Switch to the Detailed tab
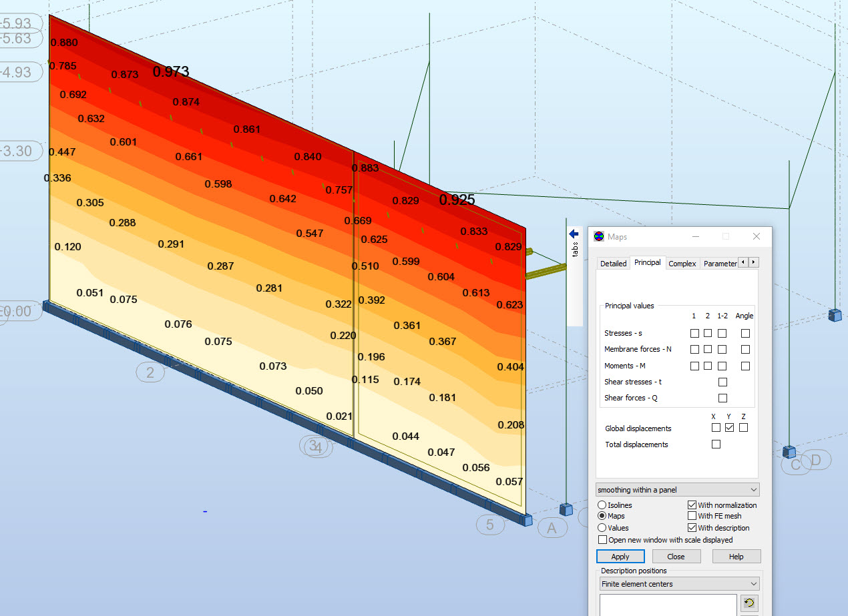 pos(612,263)
